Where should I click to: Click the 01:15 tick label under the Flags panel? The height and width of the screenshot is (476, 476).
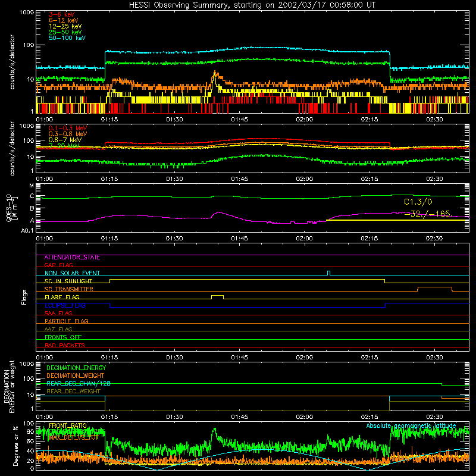tap(109, 358)
